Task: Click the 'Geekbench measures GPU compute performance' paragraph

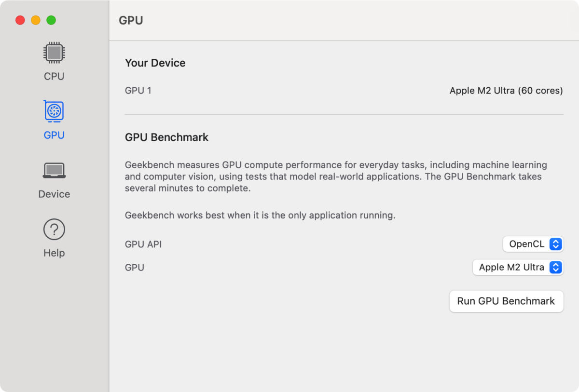Action: (x=336, y=176)
